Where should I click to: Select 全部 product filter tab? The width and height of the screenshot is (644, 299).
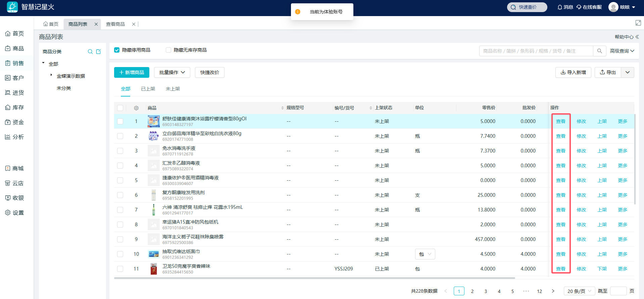[126, 89]
